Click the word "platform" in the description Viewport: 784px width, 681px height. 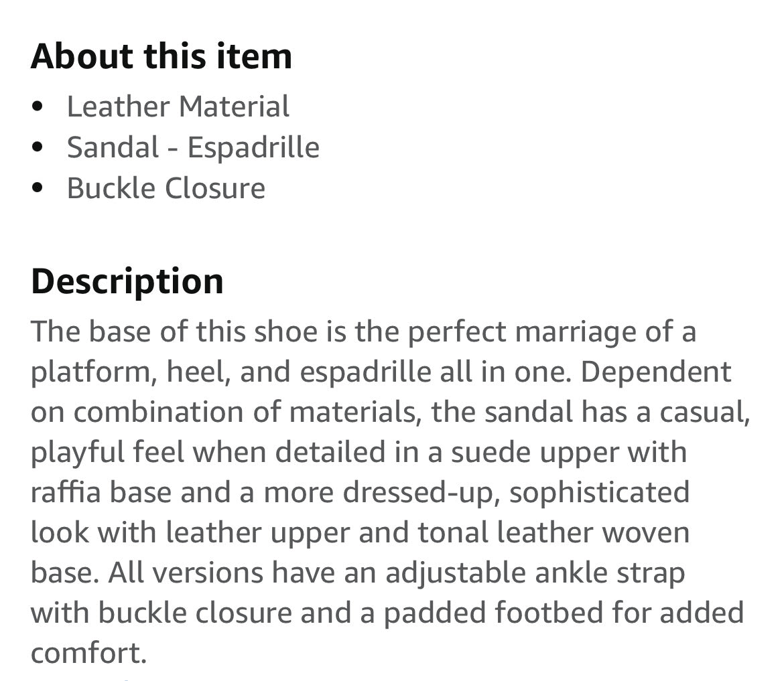click(88, 372)
